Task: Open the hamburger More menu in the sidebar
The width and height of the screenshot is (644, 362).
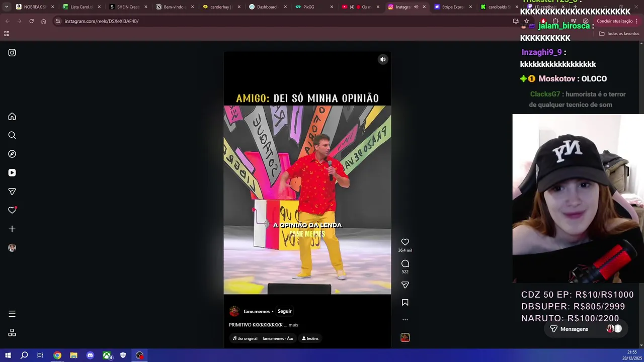Action: point(12,314)
